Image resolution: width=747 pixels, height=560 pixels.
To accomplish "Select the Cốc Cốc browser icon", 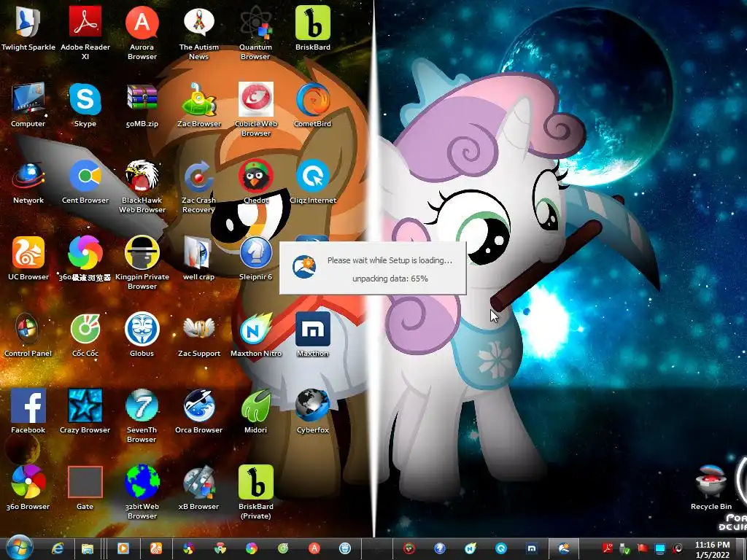I will tap(85, 329).
